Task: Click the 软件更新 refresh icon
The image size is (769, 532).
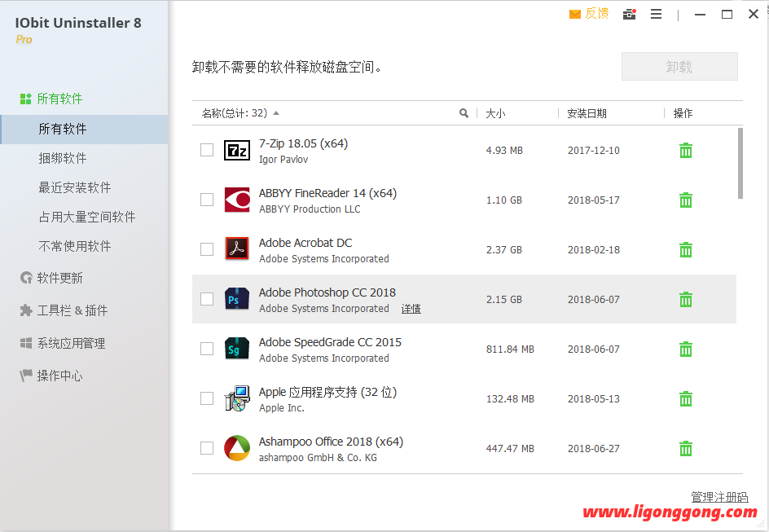Action: [26, 278]
